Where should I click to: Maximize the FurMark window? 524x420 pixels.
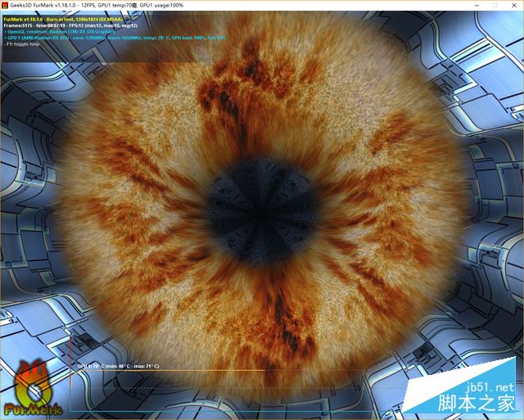pos(495,5)
